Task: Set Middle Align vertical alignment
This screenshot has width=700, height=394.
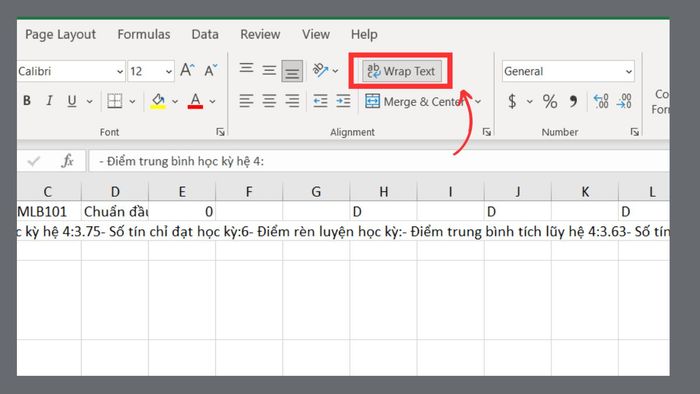Action: 269,71
